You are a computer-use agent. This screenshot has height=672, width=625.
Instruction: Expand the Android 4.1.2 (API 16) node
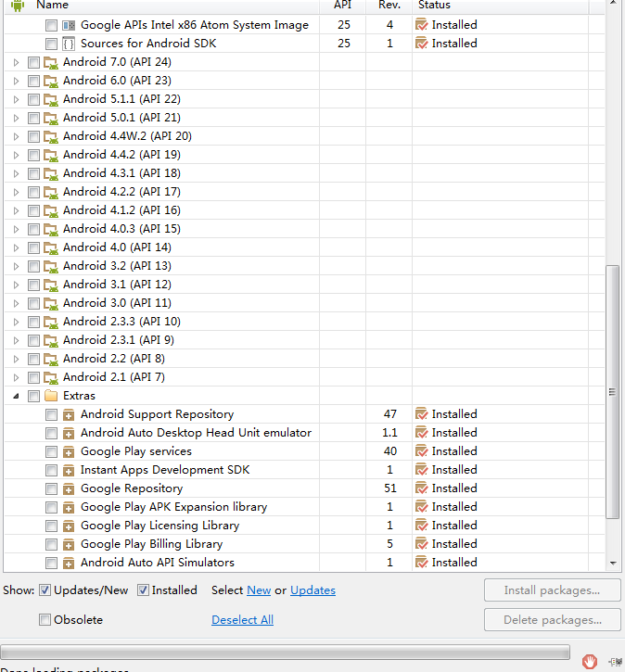(x=17, y=210)
